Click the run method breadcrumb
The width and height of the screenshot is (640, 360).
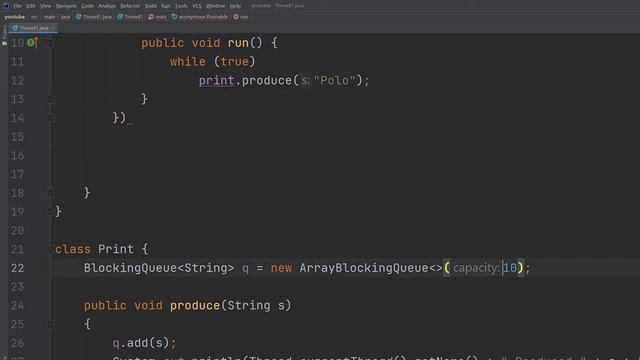[241, 17]
